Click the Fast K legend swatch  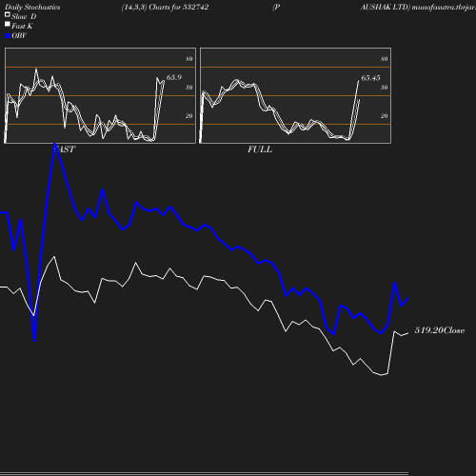(x=8, y=24)
